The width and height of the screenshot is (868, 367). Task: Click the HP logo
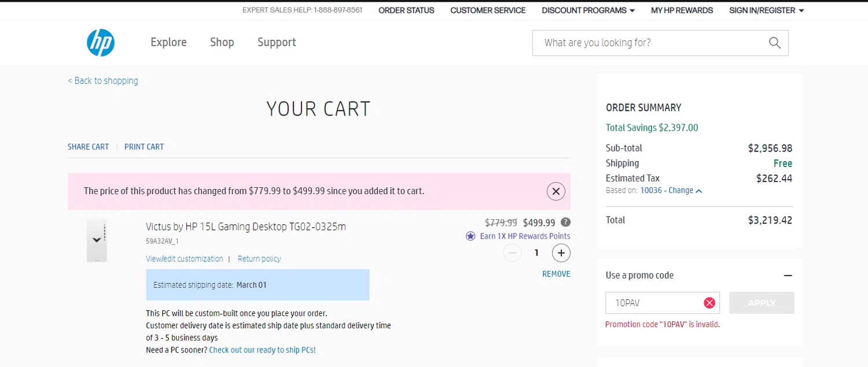click(x=101, y=43)
